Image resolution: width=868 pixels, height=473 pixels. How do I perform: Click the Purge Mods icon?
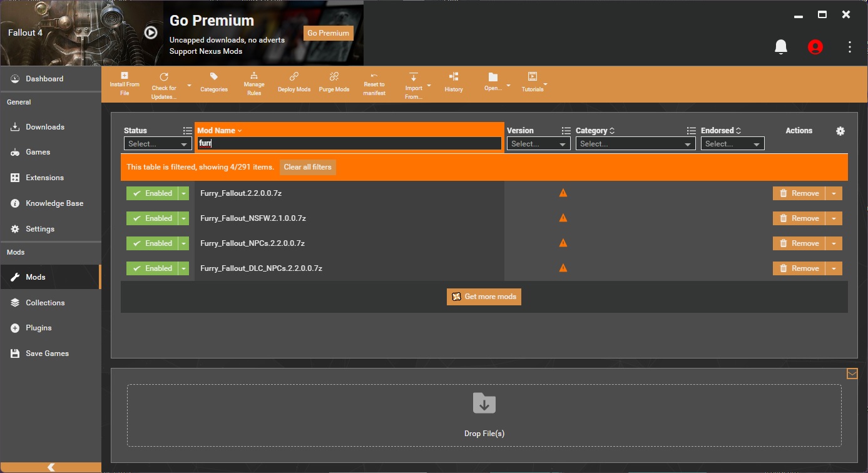click(334, 77)
